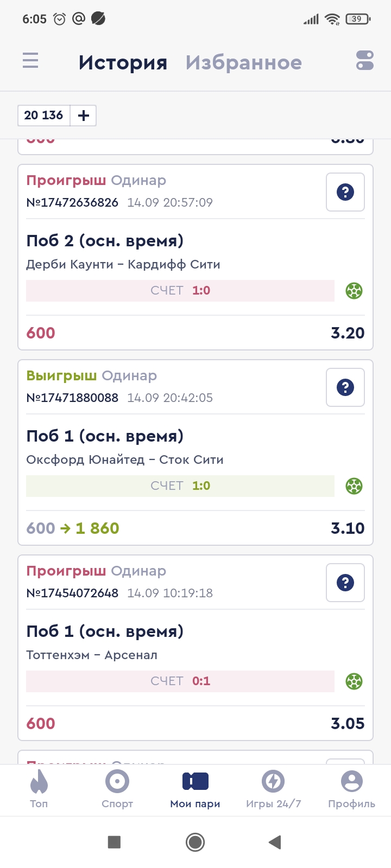Open help for the Дерби Каунти bet
This screenshot has width=391, height=868.
(x=345, y=192)
